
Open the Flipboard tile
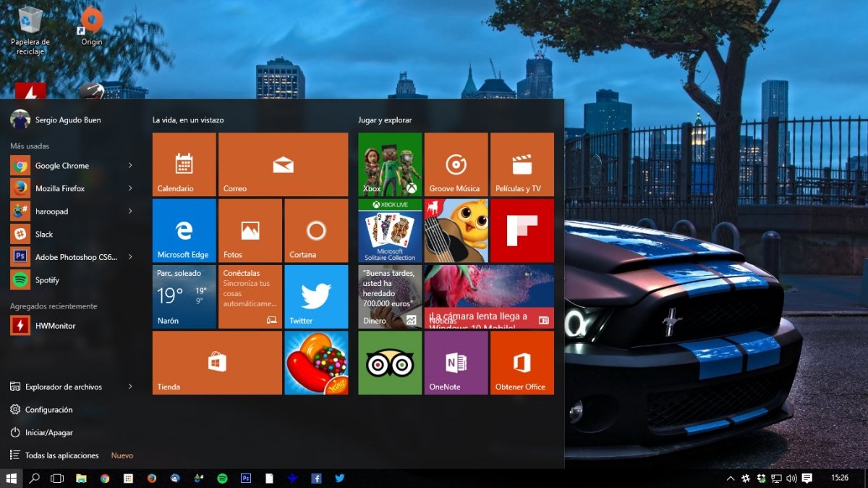click(522, 231)
